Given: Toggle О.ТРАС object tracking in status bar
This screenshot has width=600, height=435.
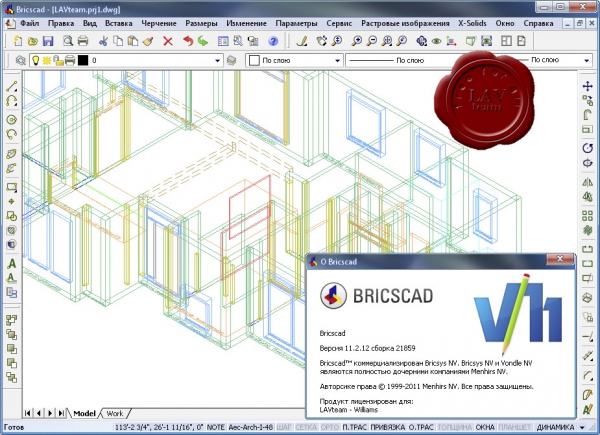Looking at the screenshot, I should (421, 427).
